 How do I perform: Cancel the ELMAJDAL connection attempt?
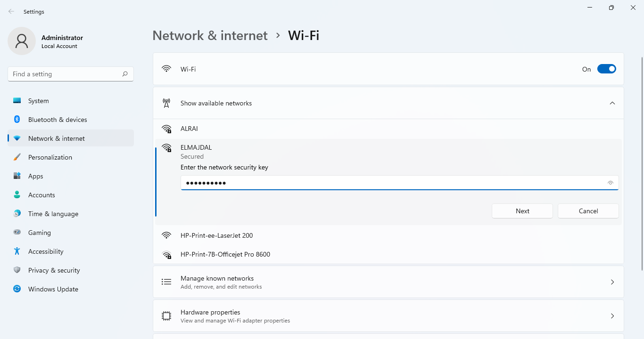588,210
